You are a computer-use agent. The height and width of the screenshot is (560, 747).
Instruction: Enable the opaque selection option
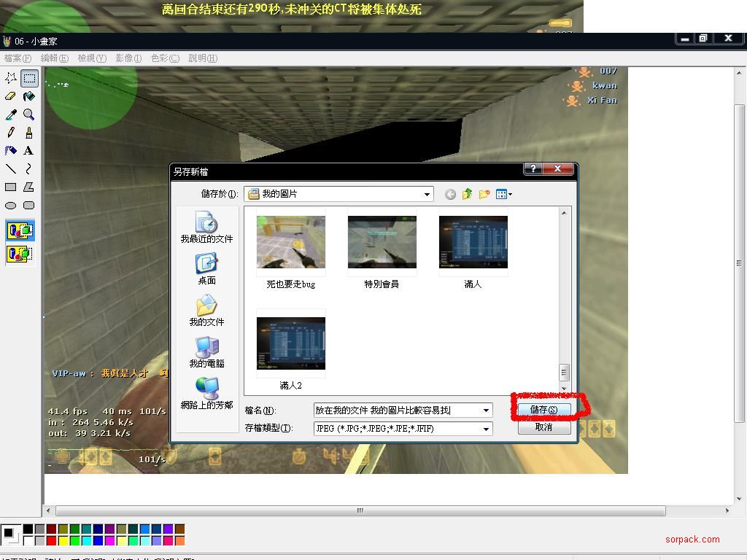[x=20, y=231]
